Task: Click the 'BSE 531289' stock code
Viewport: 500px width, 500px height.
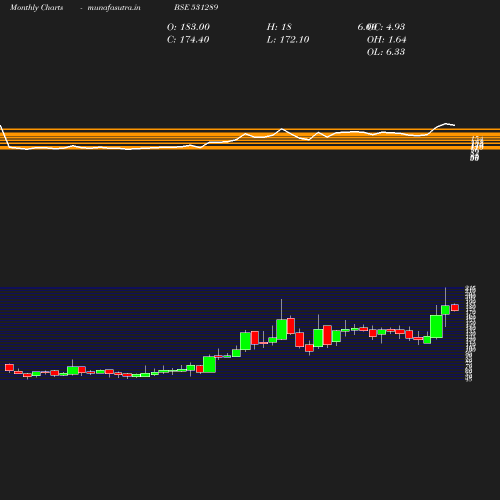Action: pyautogui.click(x=196, y=7)
